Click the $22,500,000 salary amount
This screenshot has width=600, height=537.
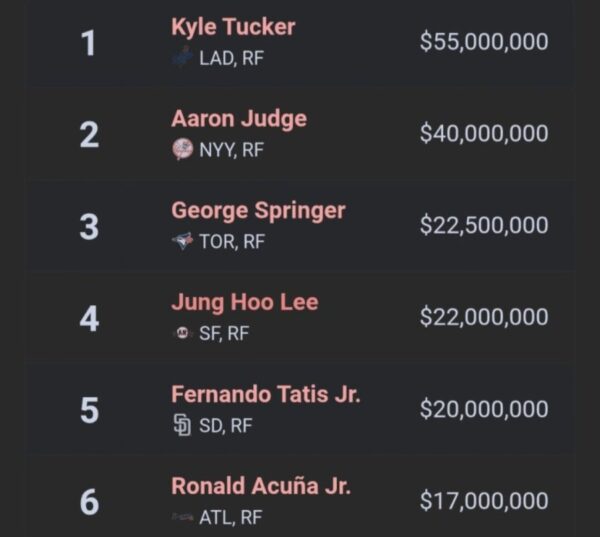coord(484,225)
